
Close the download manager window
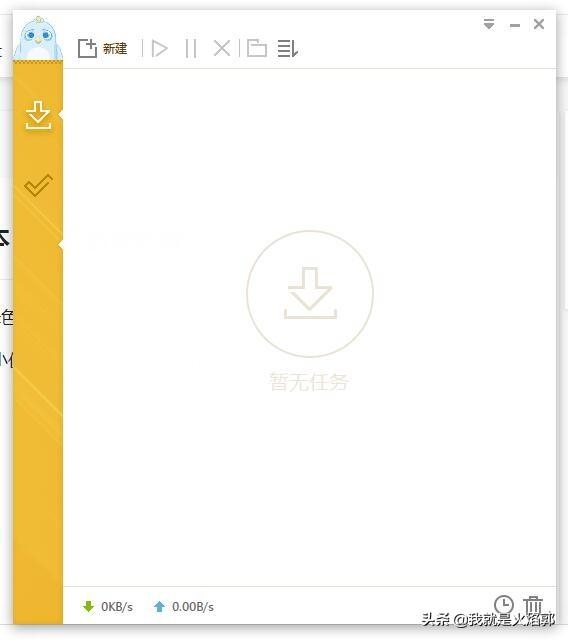pyautogui.click(x=539, y=24)
